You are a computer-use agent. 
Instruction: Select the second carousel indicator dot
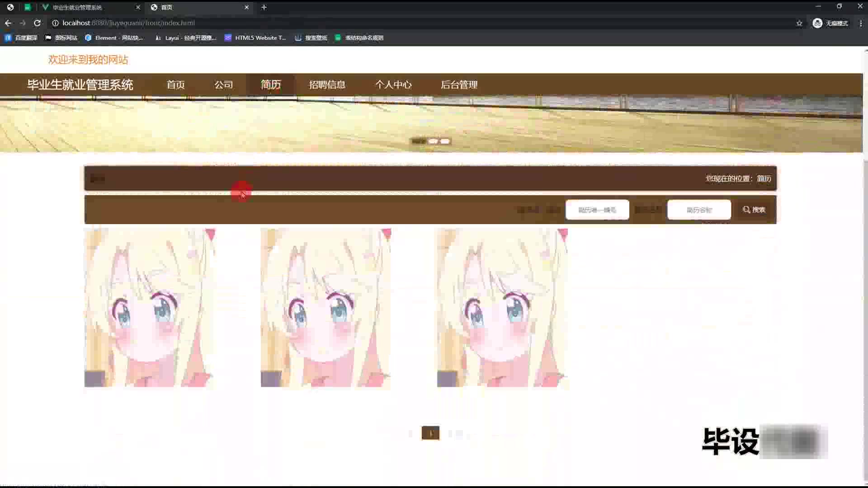click(x=433, y=141)
